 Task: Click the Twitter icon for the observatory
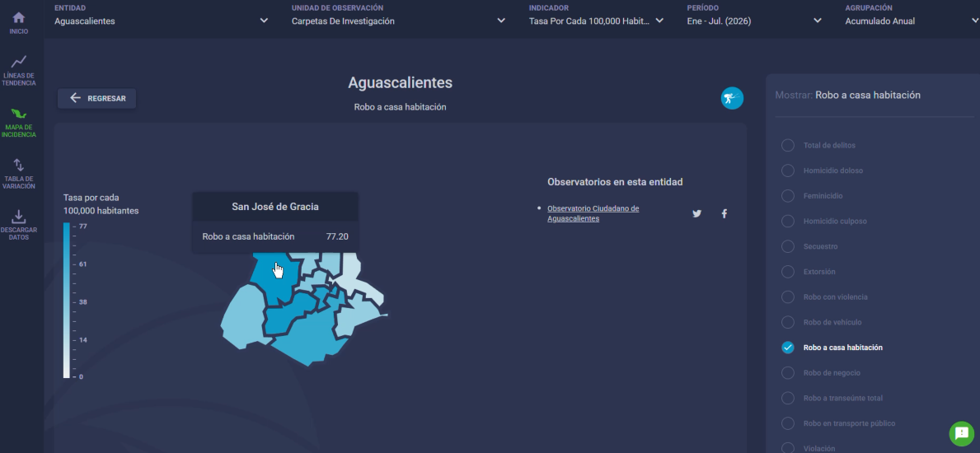coord(696,213)
